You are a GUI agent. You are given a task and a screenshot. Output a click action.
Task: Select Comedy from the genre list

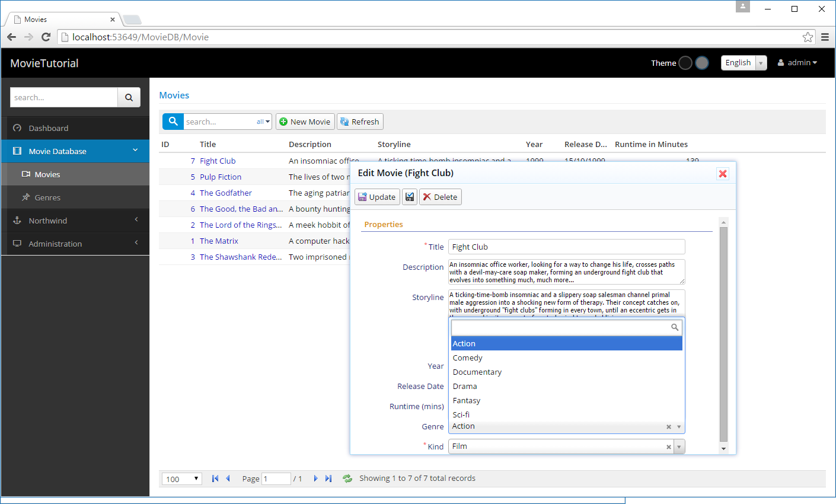(468, 358)
